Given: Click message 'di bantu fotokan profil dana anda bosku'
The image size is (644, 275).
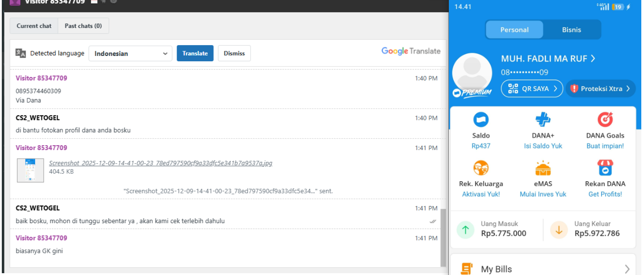Looking at the screenshot, I should tap(73, 130).
